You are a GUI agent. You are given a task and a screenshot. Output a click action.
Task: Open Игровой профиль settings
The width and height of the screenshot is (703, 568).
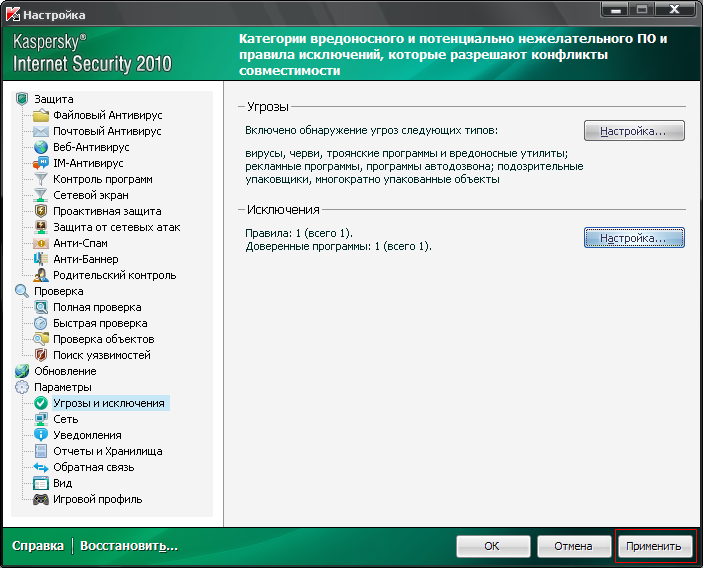(97, 499)
